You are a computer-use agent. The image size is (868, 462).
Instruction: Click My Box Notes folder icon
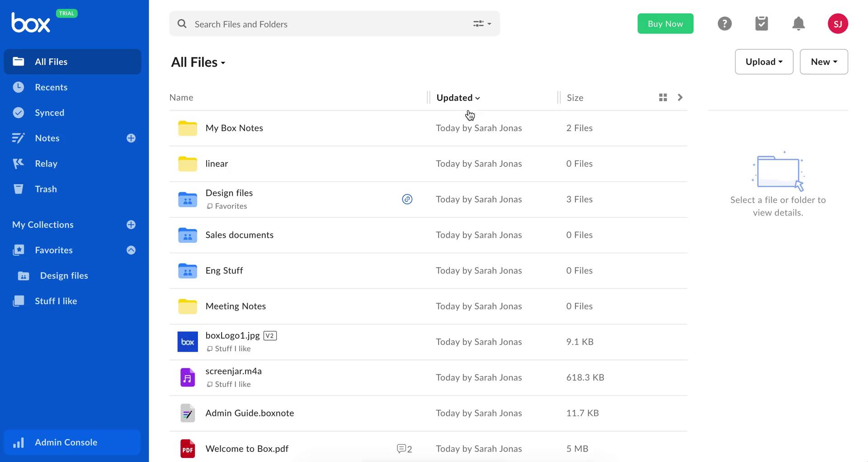(188, 128)
